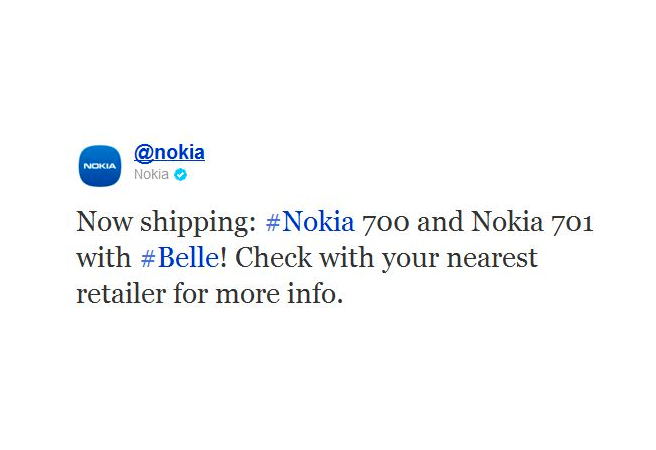The image size is (656, 450).
Task: Open the @nokia profile link
Action: 169,153
